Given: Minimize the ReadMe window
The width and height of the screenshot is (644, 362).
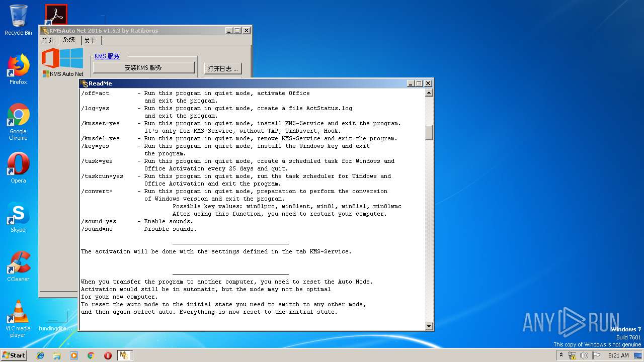Looking at the screenshot, I should [x=411, y=83].
